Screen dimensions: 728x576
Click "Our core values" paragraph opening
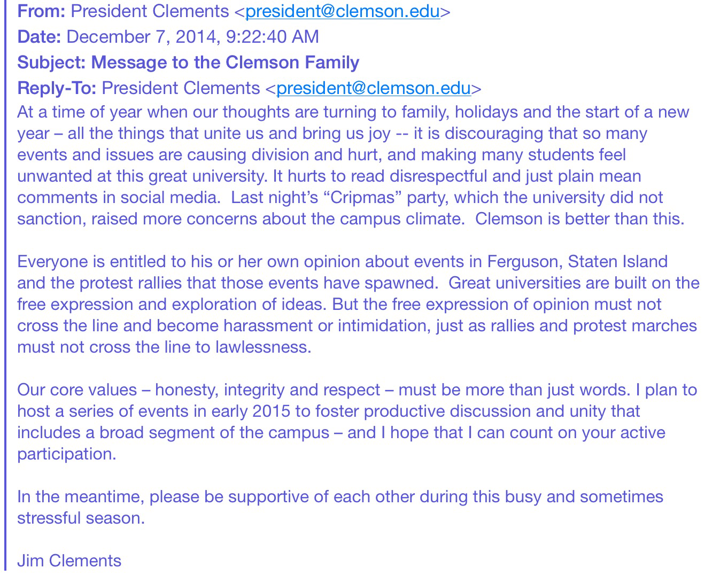pos(77,390)
